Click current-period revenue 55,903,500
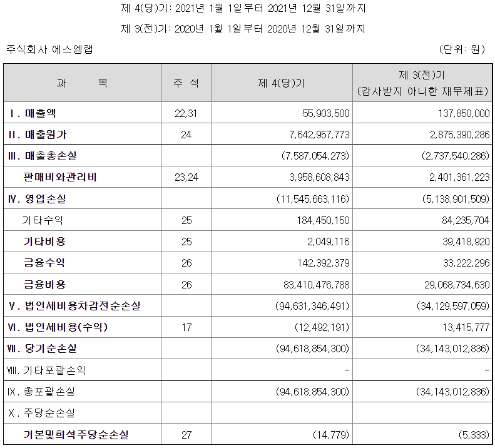Image resolution: width=495 pixels, height=448 pixels. (326, 113)
